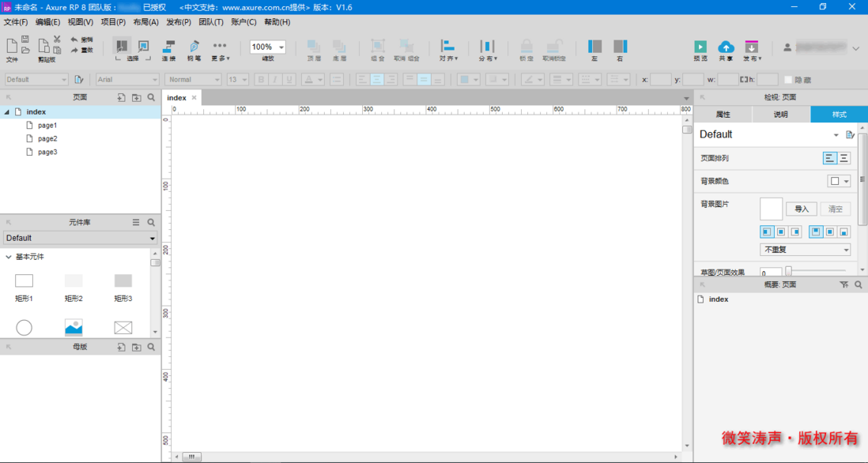Switch to the 说明 notes tab
The image size is (868, 463).
780,115
